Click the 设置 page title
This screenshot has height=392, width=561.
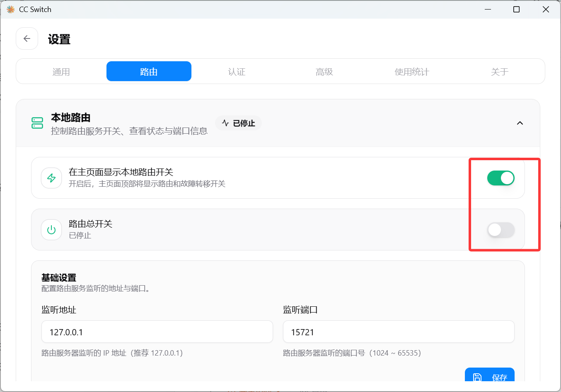point(59,39)
